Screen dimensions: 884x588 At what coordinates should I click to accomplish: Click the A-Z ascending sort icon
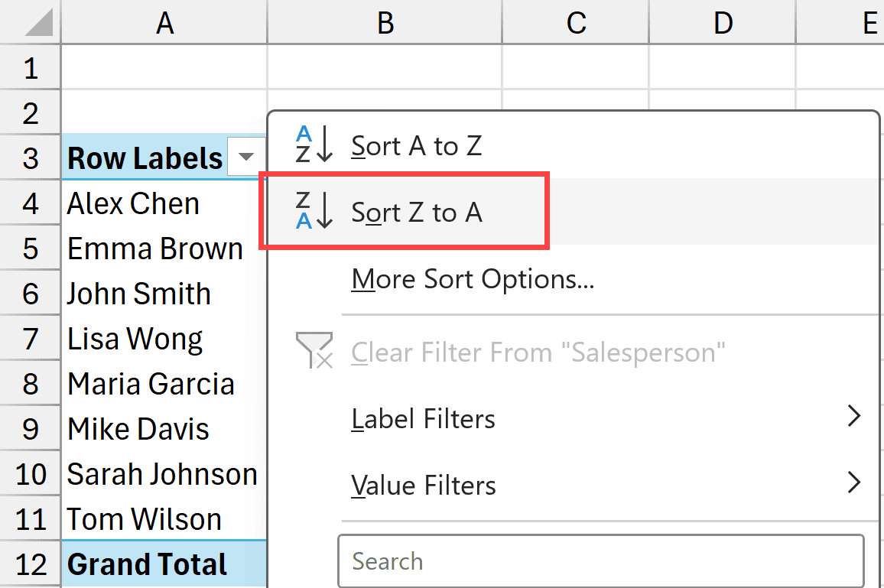tap(307, 143)
